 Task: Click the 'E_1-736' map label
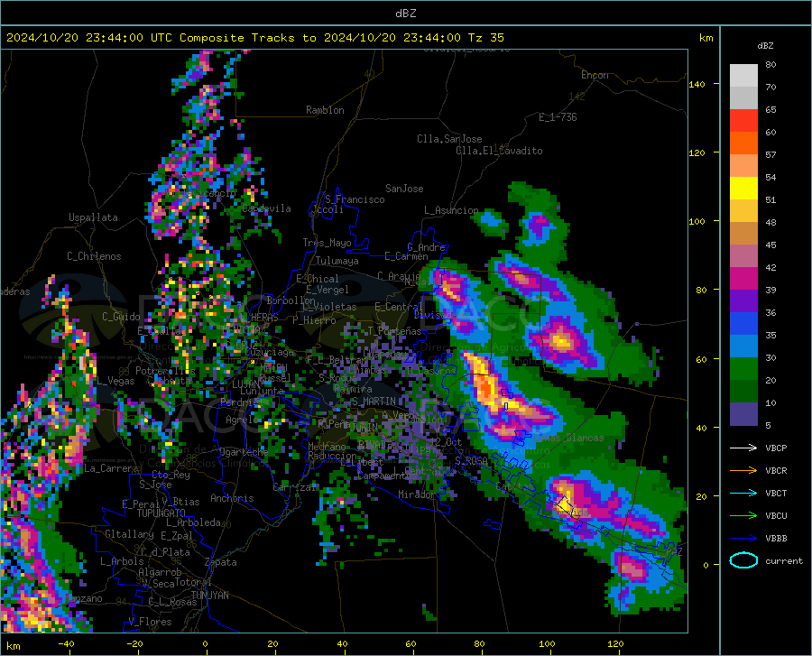click(x=558, y=117)
